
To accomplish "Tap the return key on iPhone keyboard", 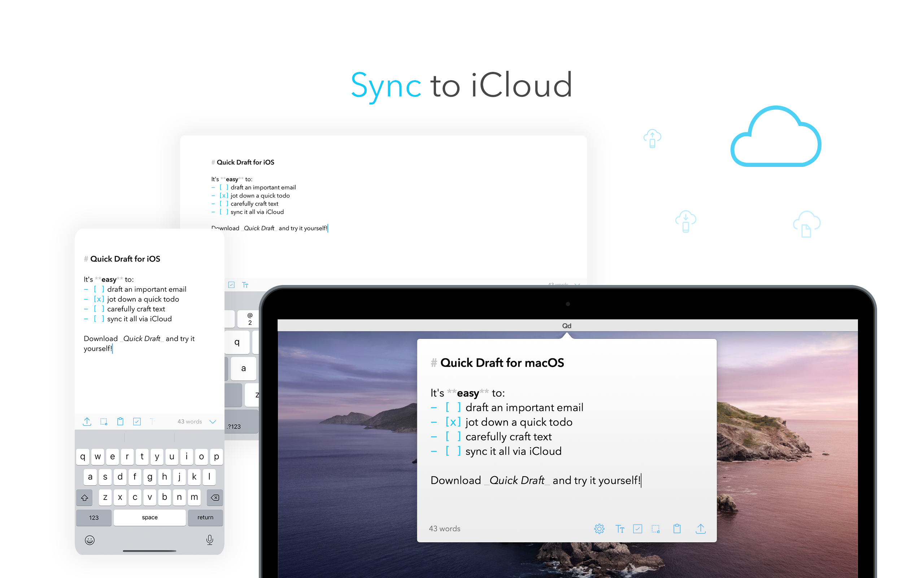I will tap(205, 518).
